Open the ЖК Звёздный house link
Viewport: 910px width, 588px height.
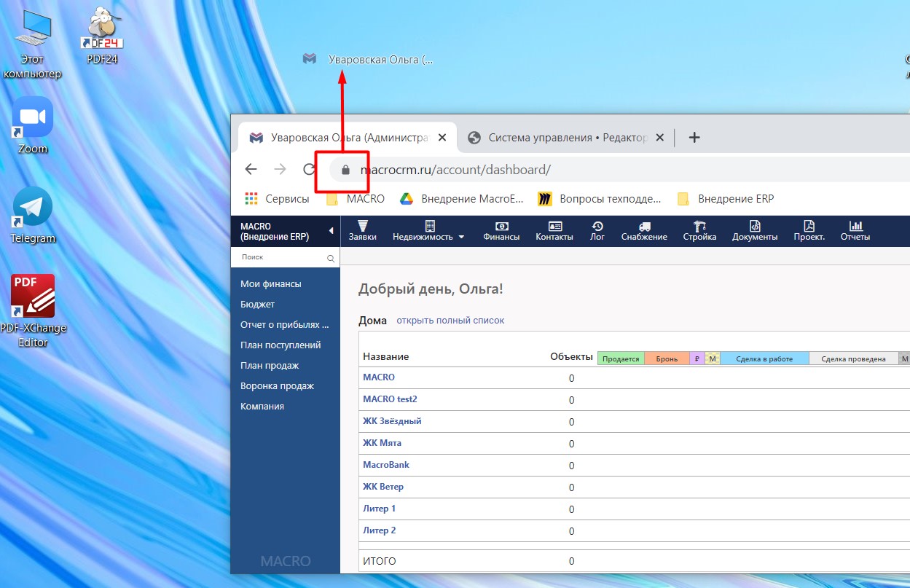[392, 421]
